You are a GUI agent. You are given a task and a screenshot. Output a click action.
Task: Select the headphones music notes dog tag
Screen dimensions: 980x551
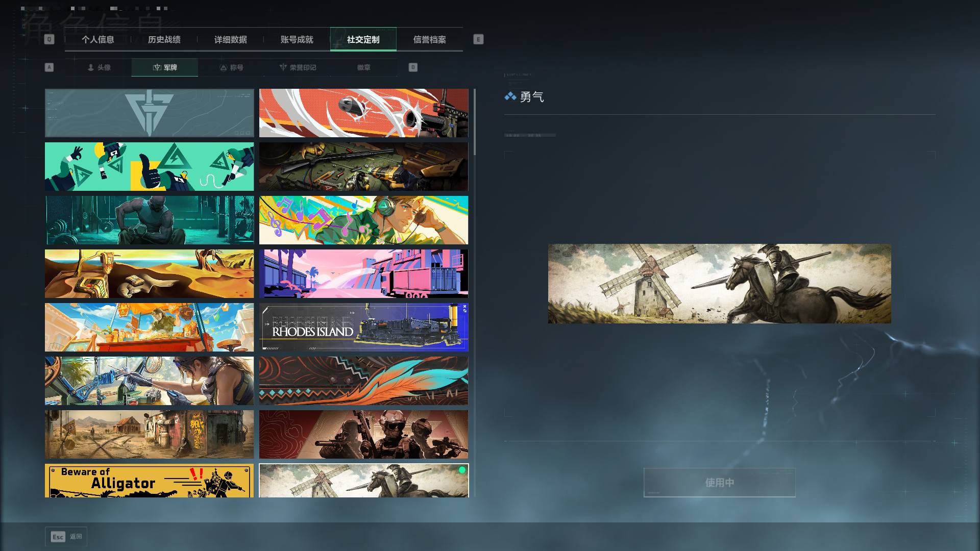[x=364, y=220]
